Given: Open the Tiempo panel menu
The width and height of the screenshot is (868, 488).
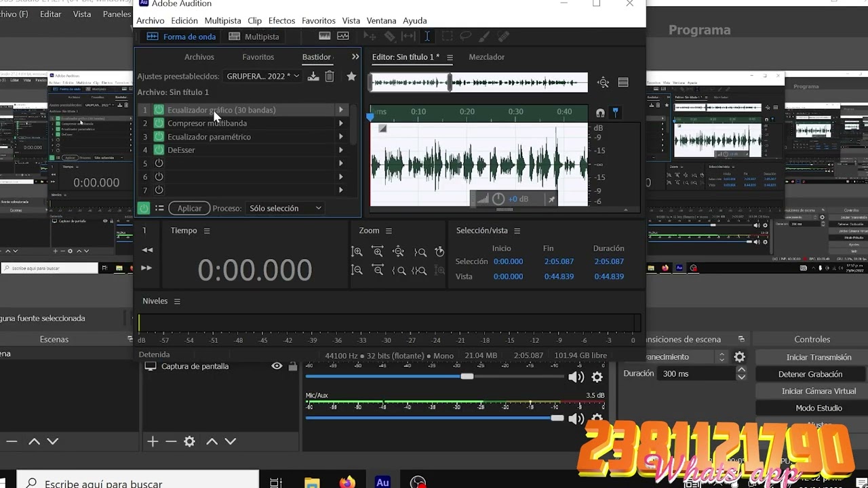Looking at the screenshot, I should point(207,231).
